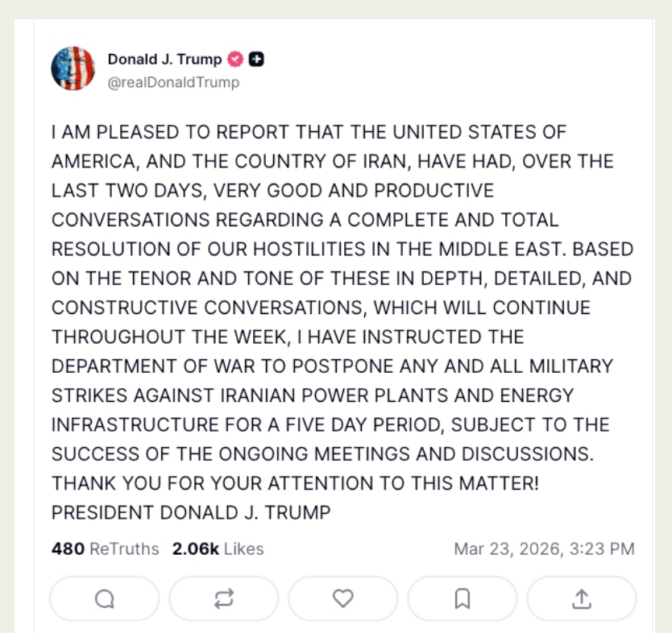The width and height of the screenshot is (672, 633).
Task: Click the reply speech bubble icon
Action: 105,598
